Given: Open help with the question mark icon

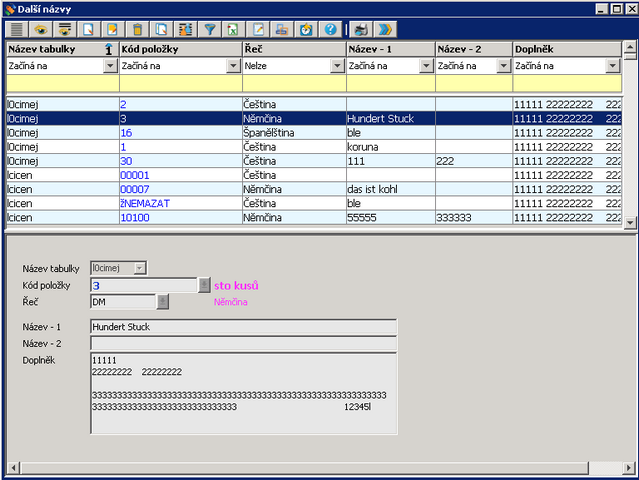Looking at the screenshot, I should pos(330,29).
